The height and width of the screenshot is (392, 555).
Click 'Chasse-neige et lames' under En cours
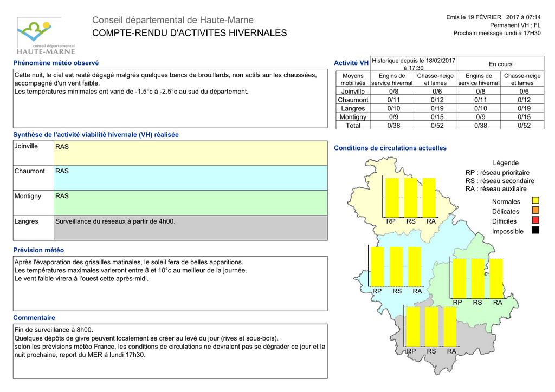click(522, 79)
